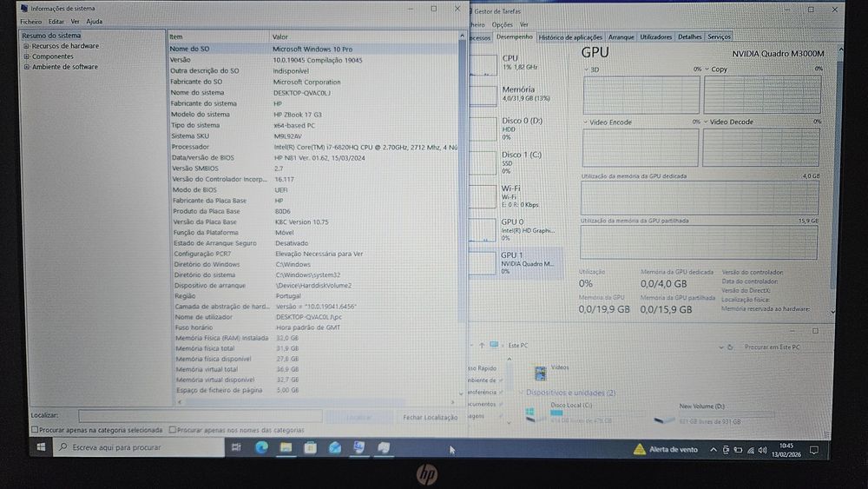Image resolution: width=868 pixels, height=489 pixels.
Task: Select 'Estado de Arranque Seguro' row
Action: pyautogui.click(x=315, y=243)
